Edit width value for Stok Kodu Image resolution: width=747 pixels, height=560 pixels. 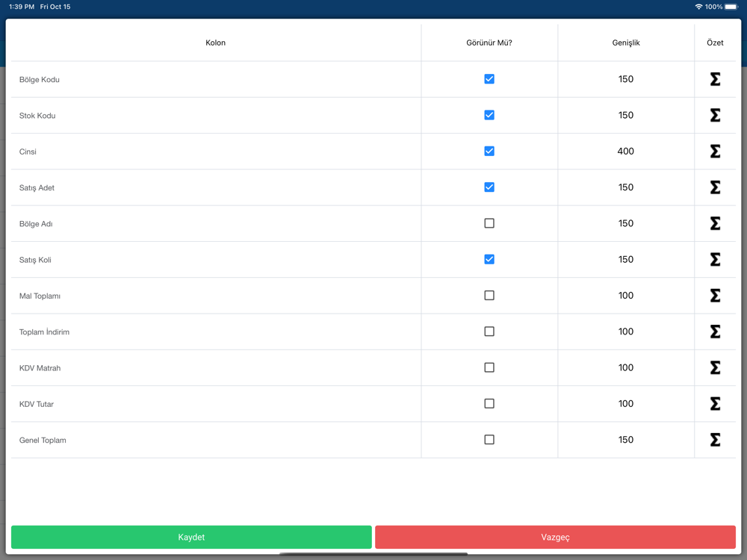(x=626, y=115)
